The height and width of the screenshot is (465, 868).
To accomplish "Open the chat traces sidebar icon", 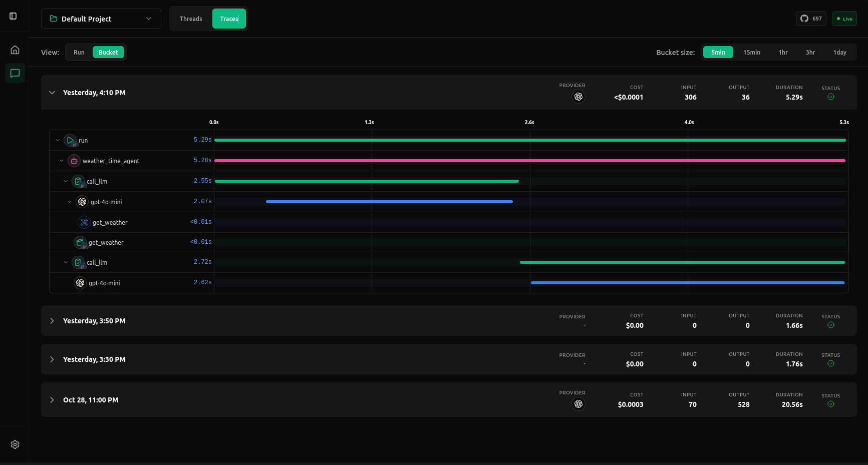I will [x=15, y=73].
